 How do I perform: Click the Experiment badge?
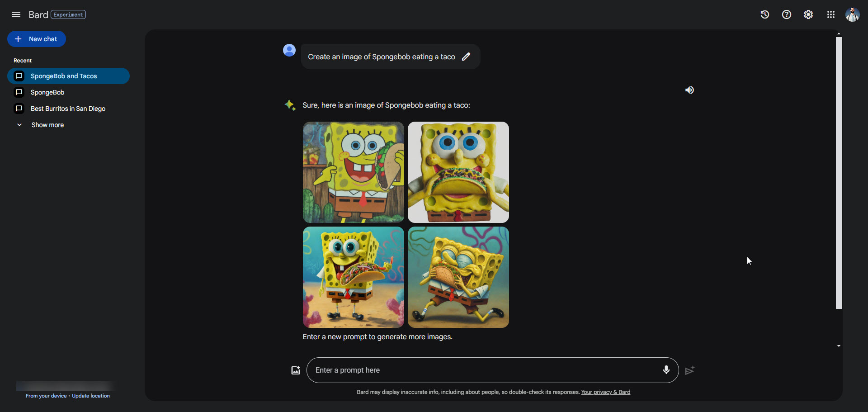[68, 14]
